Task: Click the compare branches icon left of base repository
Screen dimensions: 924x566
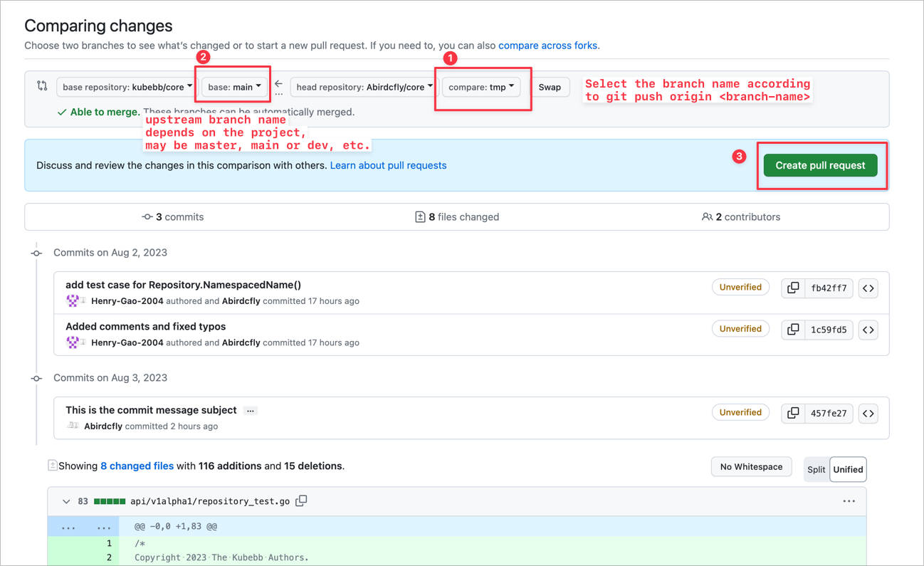Action: (42, 86)
